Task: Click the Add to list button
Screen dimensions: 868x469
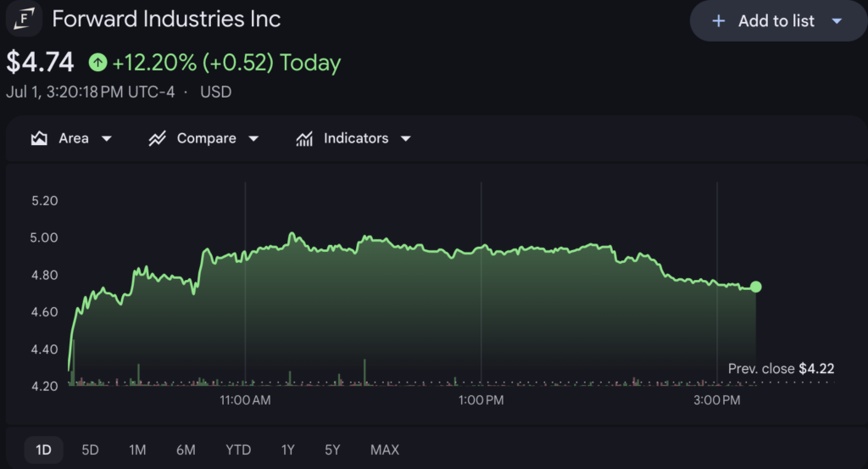Action: pyautogui.click(x=778, y=21)
